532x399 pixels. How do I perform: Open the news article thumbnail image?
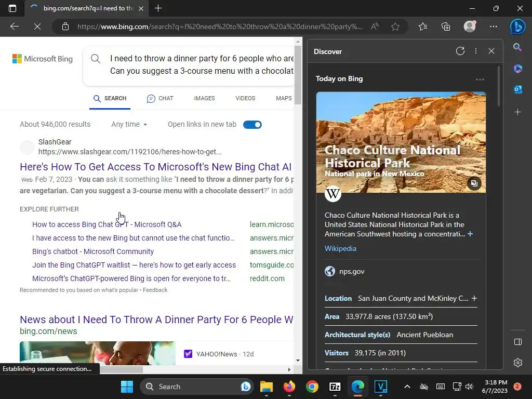click(x=97, y=353)
